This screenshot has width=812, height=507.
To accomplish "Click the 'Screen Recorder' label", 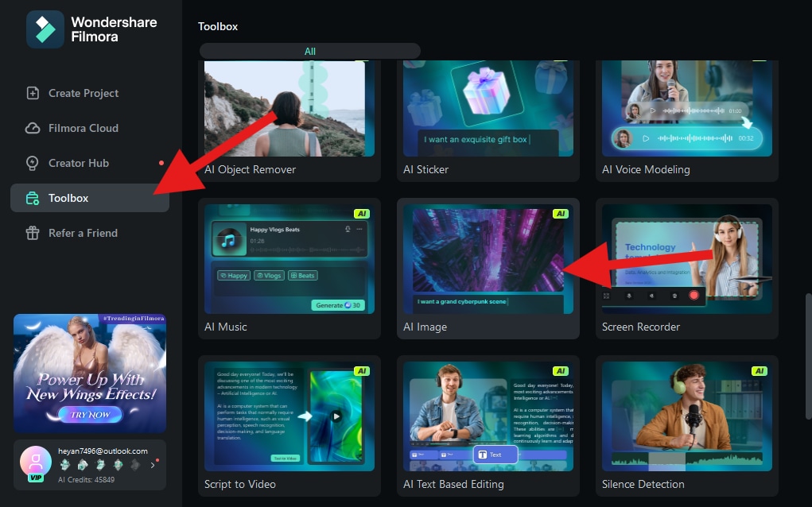I will (x=640, y=327).
